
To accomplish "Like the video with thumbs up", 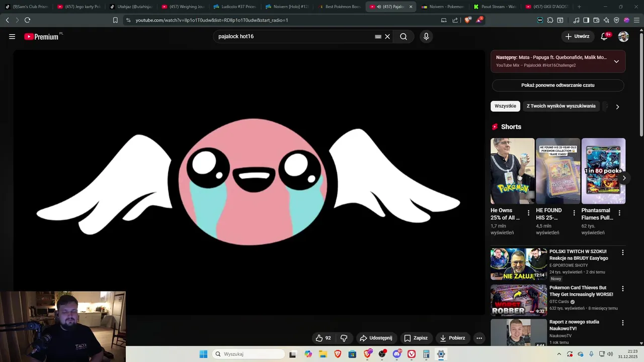I will [x=323, y=338].
